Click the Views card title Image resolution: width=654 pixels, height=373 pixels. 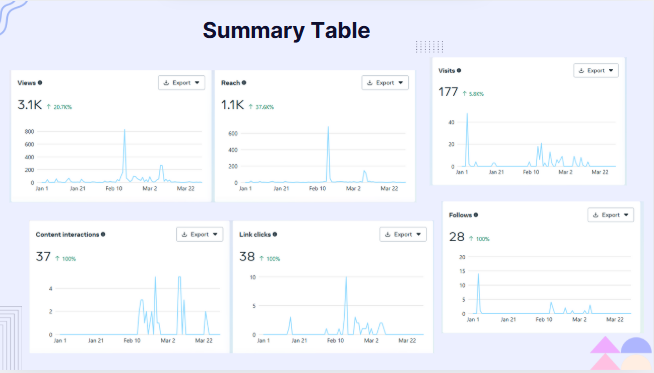(x=26, y=83)
